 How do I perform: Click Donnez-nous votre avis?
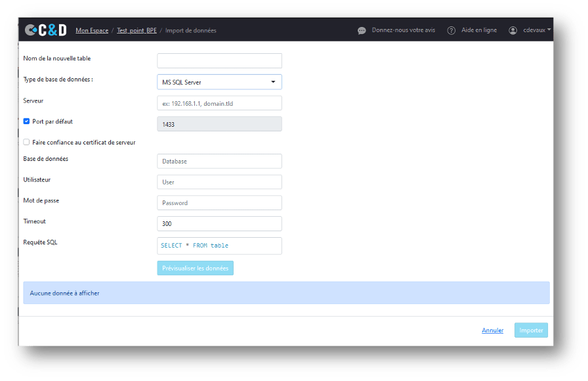403,31
